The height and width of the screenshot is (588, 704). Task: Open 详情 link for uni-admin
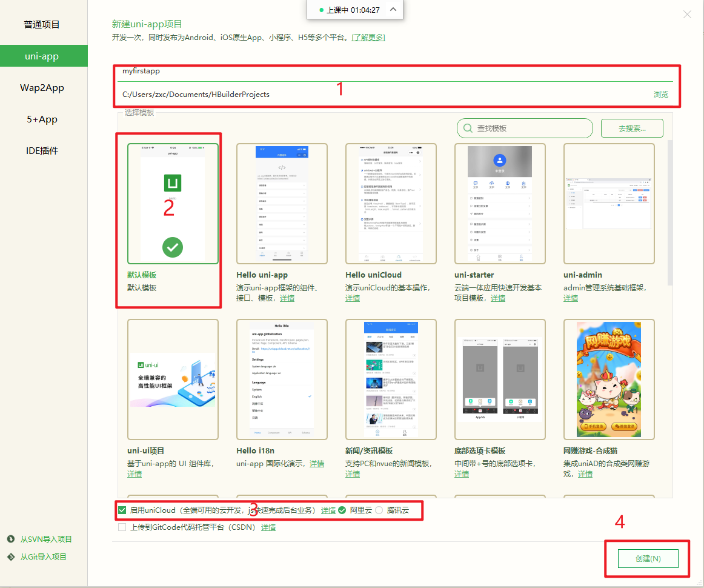(571, 298)
